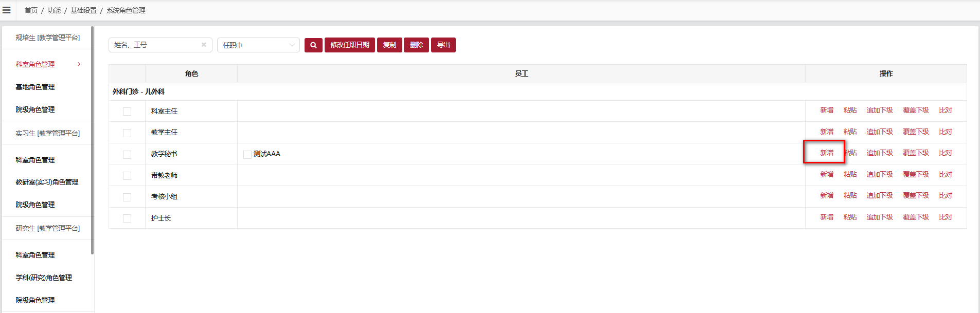This screenshot has width=980, height=313.
Task: Check the 考核小组 row checkbox
Action: (x=127, y=197)
